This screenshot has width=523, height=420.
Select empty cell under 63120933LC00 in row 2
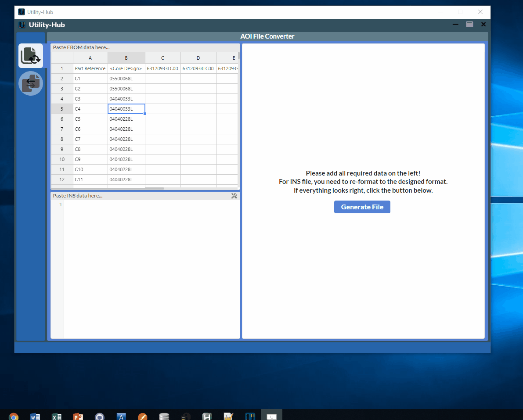pyautogui.click(x=163, y=79)
